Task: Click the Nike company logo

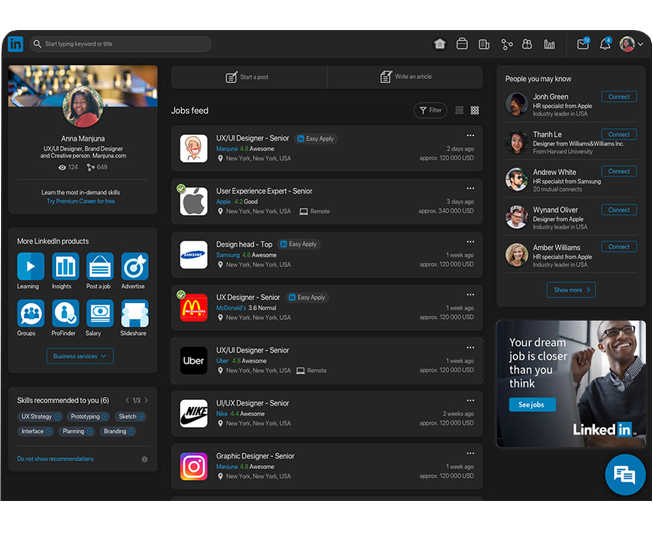Action: (x=194, y=413)
